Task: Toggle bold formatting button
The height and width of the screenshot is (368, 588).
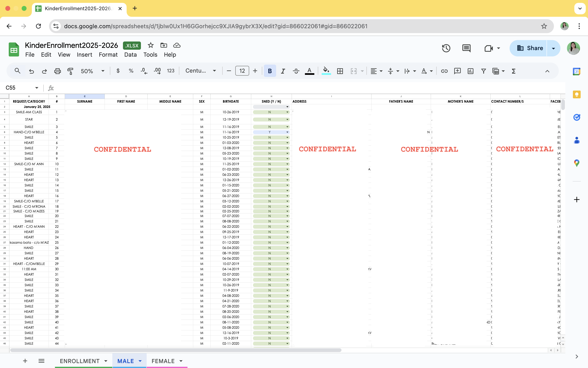Action: pyautogui.click(x=270, y=71)
